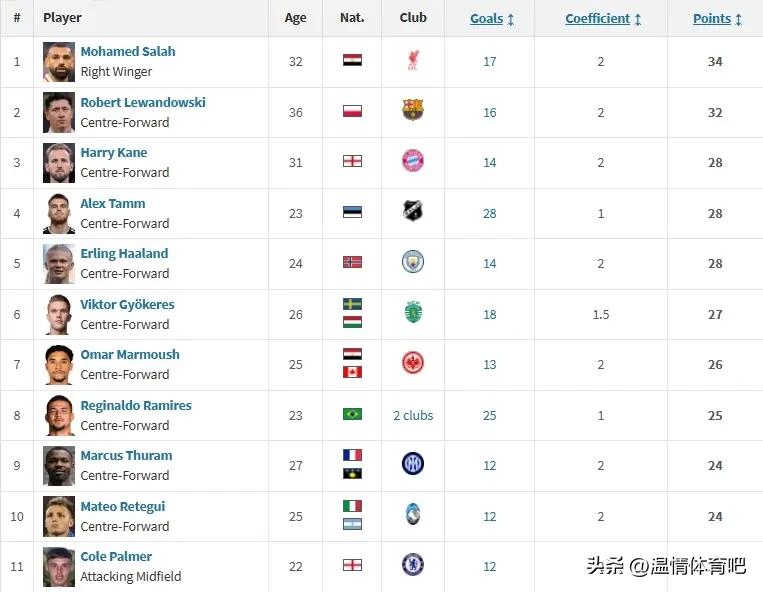763x592 pixels.
Task: Click the Sporting CP crest icon
Action: pyautogui.click(x=413, y=313)
